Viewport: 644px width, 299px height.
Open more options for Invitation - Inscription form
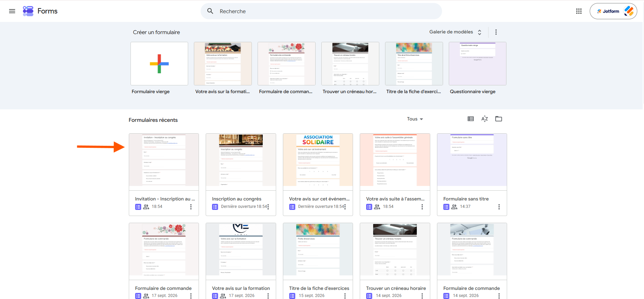[191, 207]
